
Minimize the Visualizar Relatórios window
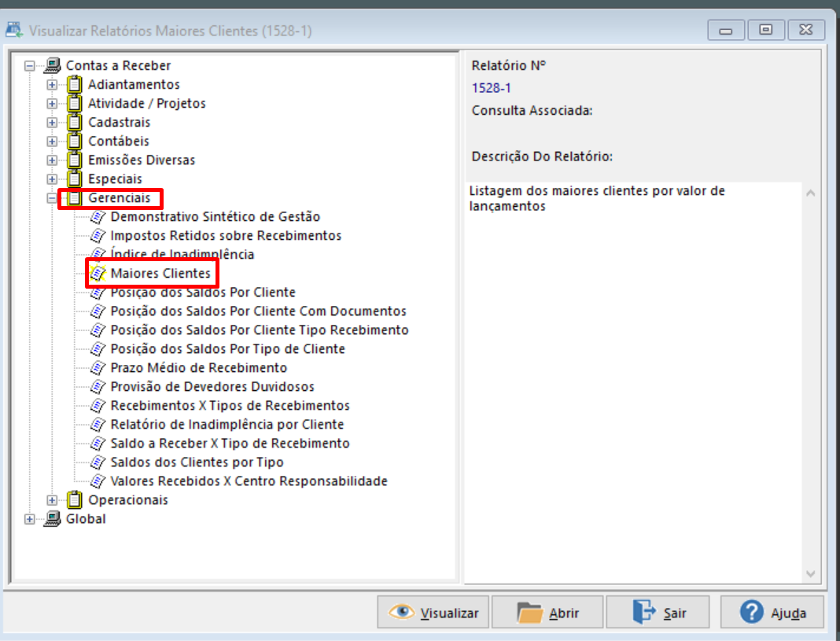click(726, 30)
